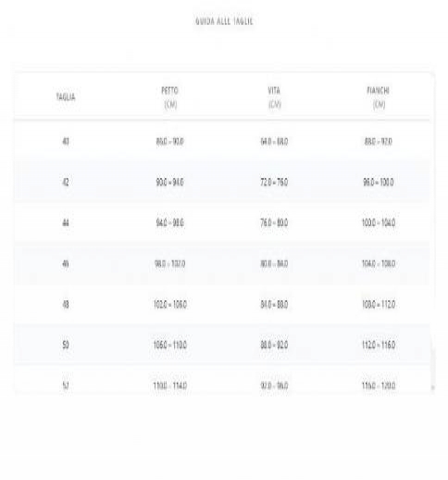Click the Vita value for size 42
This screenshot has height=480, width=448.
(274, 183)
